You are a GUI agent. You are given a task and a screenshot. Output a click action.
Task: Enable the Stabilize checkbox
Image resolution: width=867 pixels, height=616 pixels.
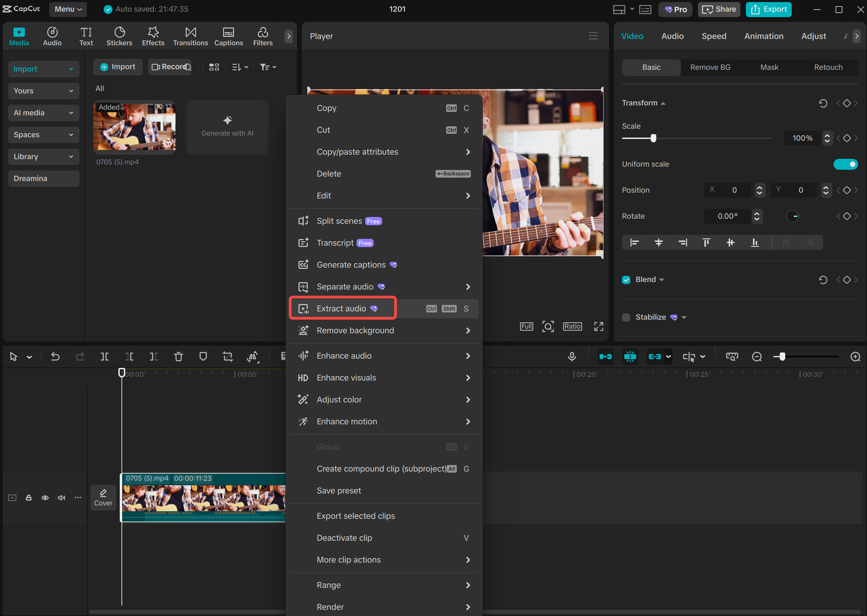pos(625,317)
